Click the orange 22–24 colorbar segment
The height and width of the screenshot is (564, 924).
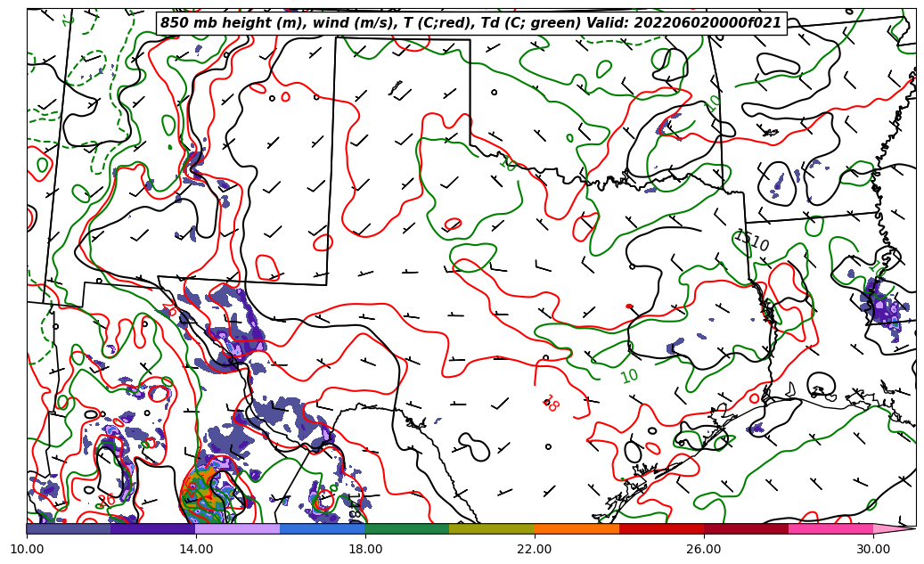point(576,529)
